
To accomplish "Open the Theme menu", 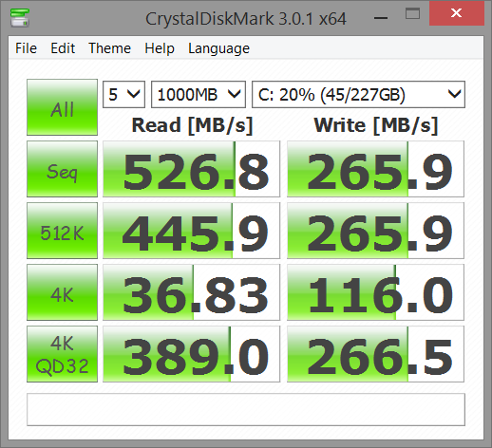I will click(109, 48).
